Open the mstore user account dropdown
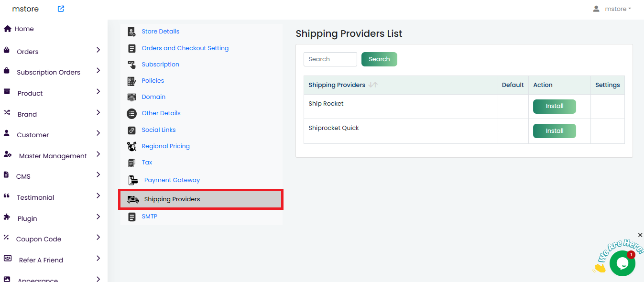Image resolution: width=644 pixels, height=282 pixels. click(x=612, y=9)
